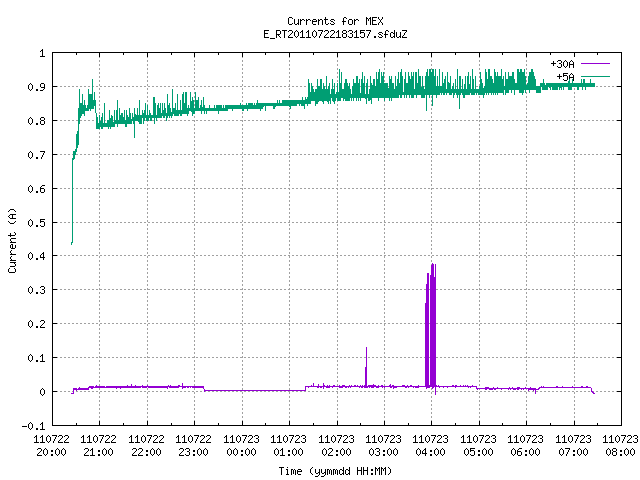Click the +5A legend label
Image resolution: width=640 pixels, height=480 pixels.
click(565, 77)
